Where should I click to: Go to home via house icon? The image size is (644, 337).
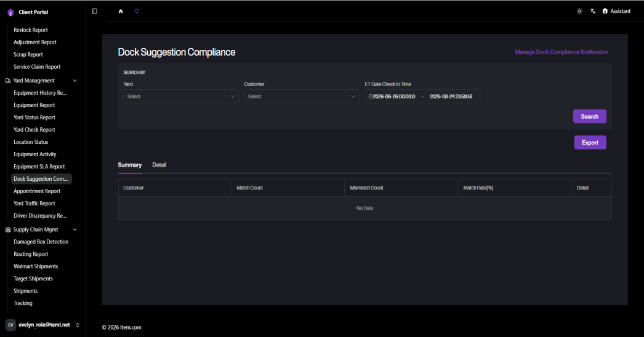coord(121,11)
